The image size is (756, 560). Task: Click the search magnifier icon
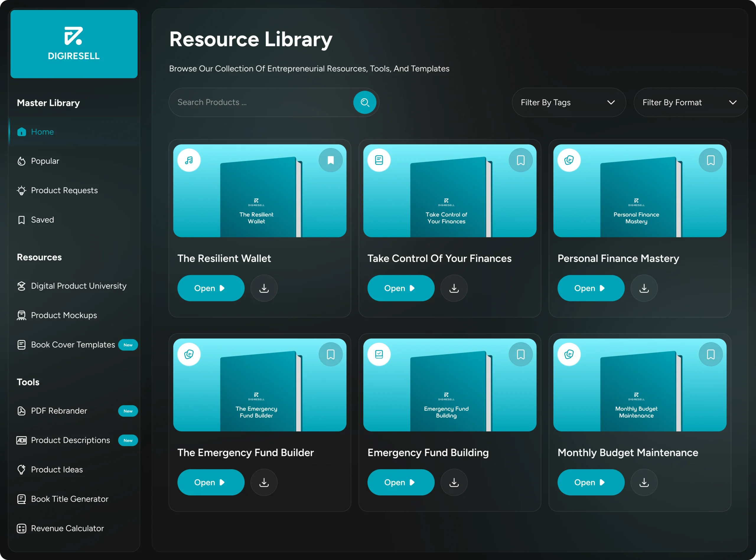point(365,102)
